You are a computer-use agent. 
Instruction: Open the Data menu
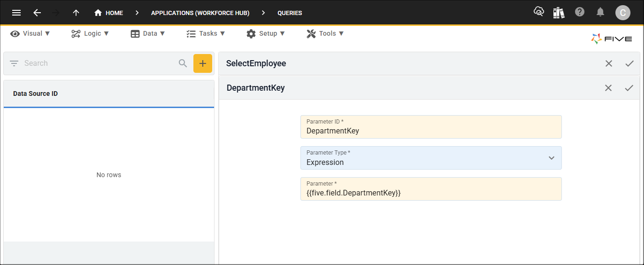point(148,33)
